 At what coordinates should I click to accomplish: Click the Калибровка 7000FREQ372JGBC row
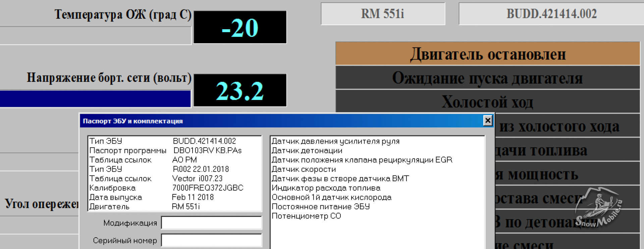[x=174, y=188]
